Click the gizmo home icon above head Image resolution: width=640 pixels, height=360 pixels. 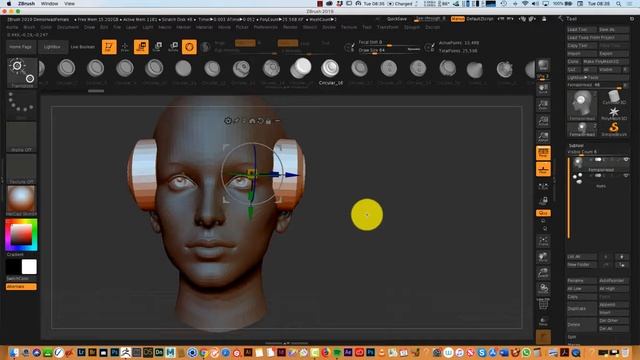coord(252,120)
